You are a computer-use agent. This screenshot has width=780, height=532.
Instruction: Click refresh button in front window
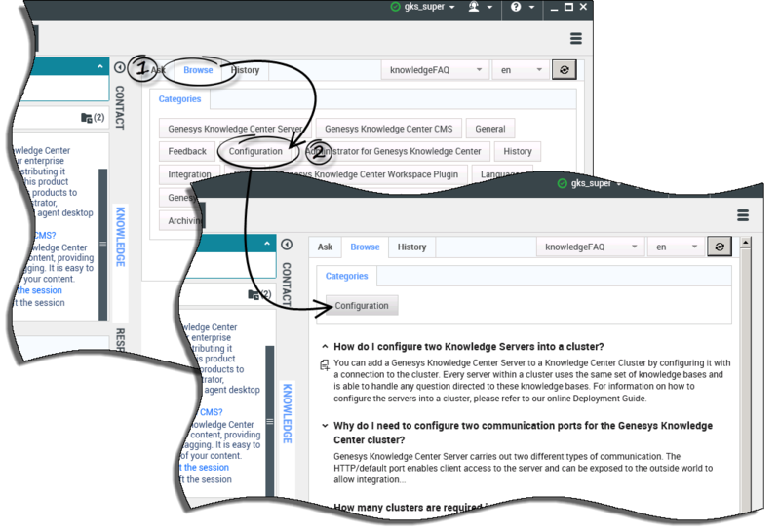720,247
